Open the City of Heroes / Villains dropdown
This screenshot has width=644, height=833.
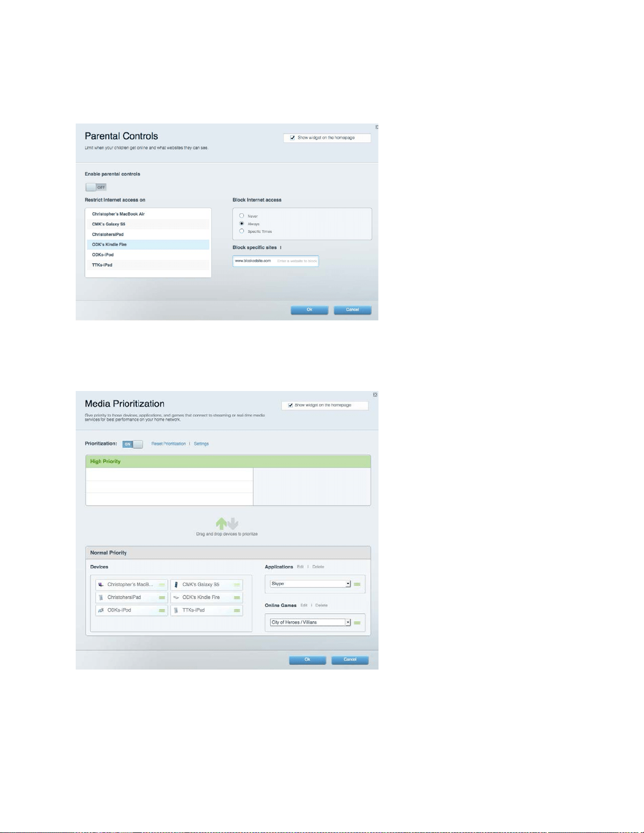(310, 622)
